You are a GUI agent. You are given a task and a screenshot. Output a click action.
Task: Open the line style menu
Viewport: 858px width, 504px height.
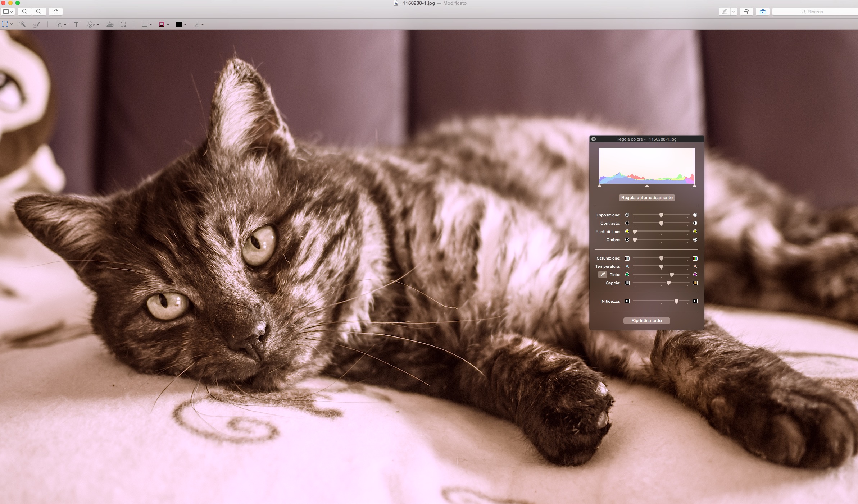click(x=147, y=24)
